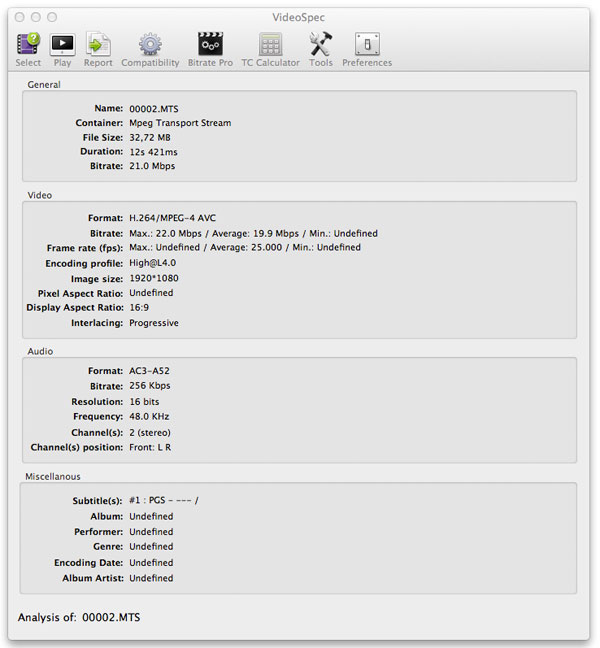Viewport: 600px width, 648px height.
Task: Click the Play toolbar icon
Action: click(x=62, y=44)
